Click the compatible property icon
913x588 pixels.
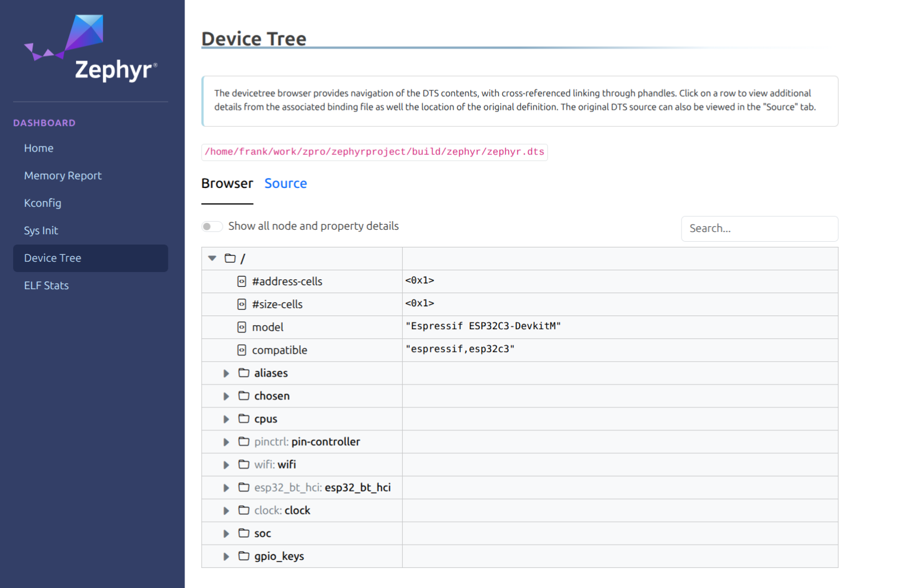click(242, 350)
